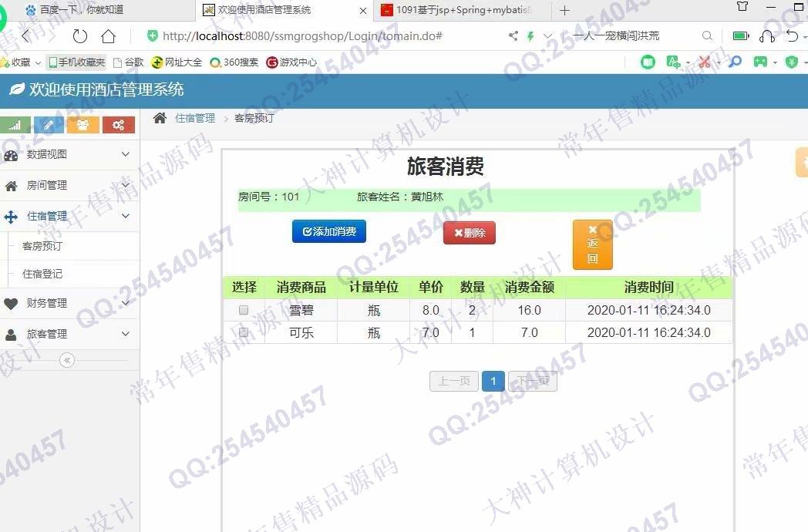808x532 pixels.
Task: Expand 财务管理 sidebar menu
Action: pos(69,303)
